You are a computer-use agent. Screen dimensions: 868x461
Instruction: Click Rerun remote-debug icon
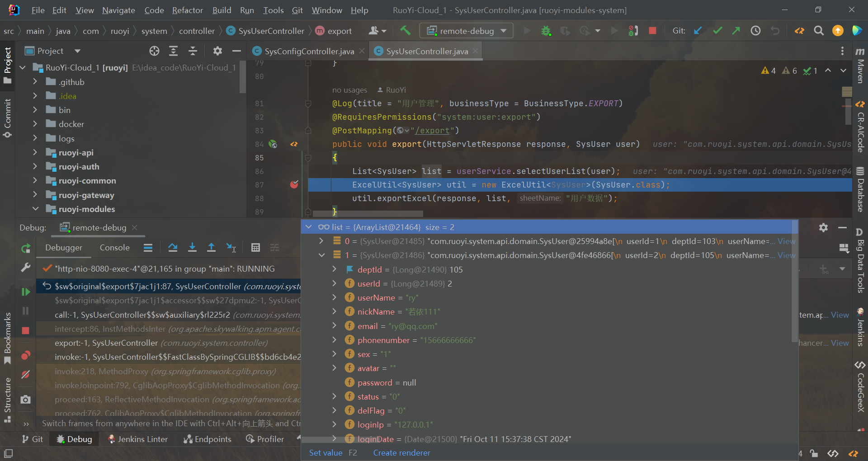coord(26,248)
